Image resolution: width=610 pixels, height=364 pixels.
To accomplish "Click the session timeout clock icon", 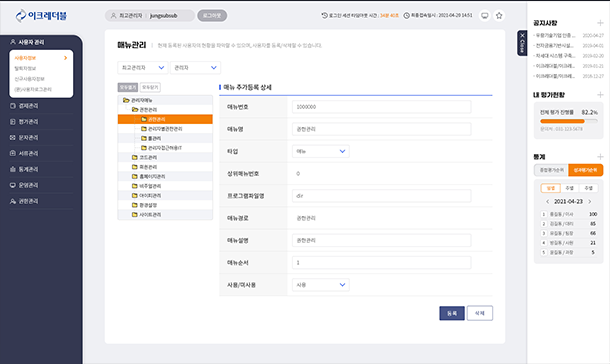I will point(324,16).
